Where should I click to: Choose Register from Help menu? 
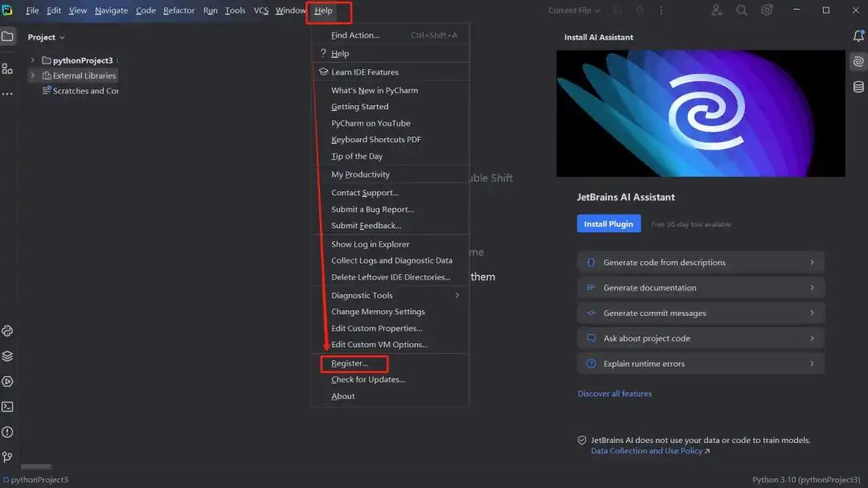(391, 363)
